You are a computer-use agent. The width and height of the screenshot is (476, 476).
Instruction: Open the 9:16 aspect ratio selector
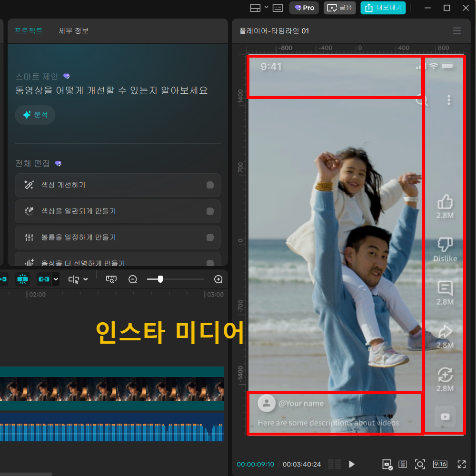(x=440, y=464)
